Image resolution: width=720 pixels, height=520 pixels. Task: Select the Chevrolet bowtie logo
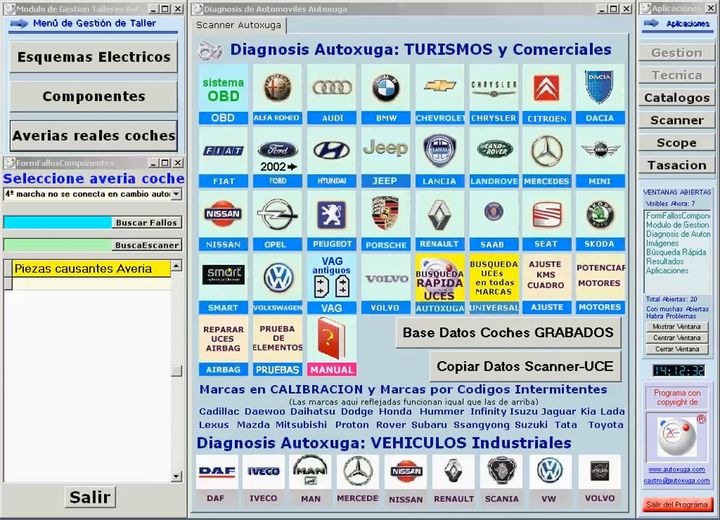440,88
